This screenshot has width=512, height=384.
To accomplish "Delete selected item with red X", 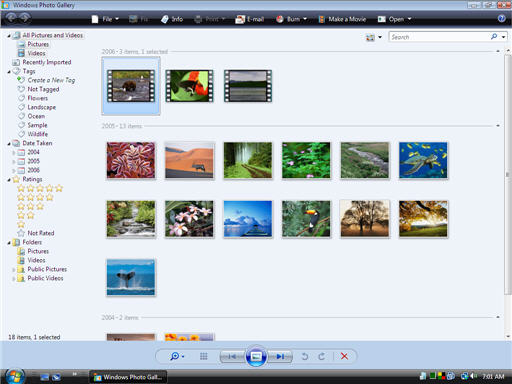I will pos(344,356).
